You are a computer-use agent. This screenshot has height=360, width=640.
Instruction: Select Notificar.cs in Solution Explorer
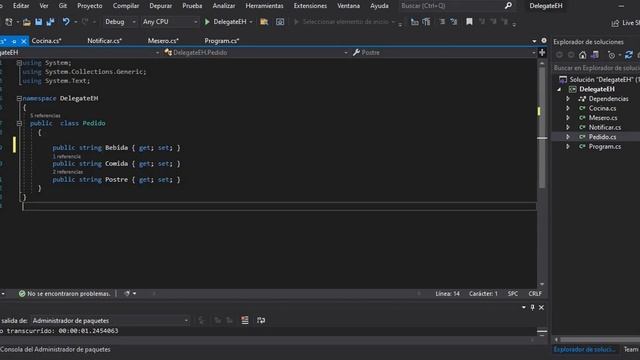[x=605, y=127]
